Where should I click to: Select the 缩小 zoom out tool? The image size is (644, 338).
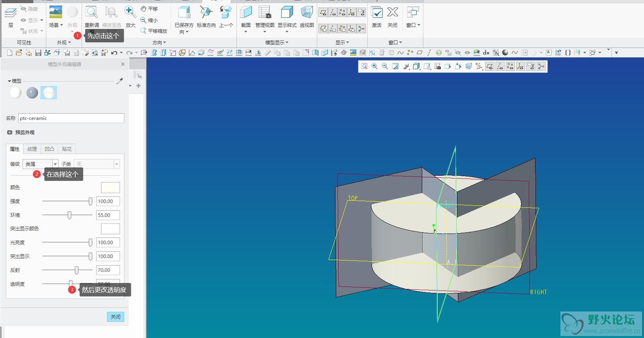coord(149,20)
